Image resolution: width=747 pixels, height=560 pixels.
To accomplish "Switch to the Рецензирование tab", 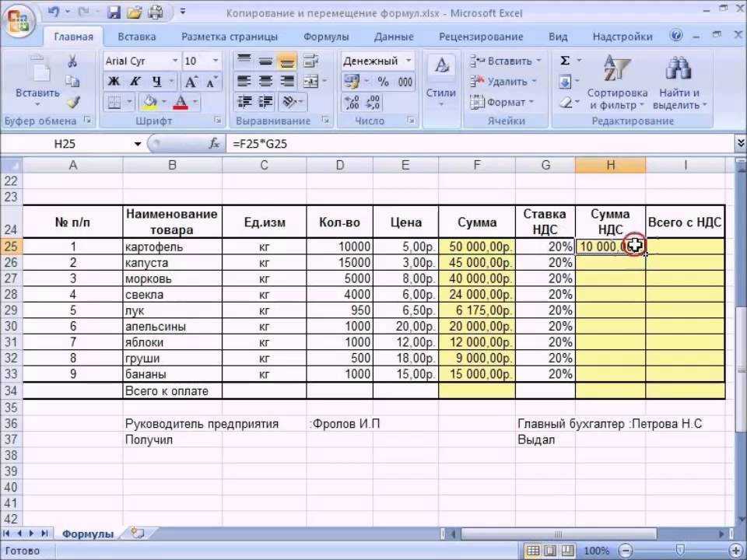I will [481, 37].
